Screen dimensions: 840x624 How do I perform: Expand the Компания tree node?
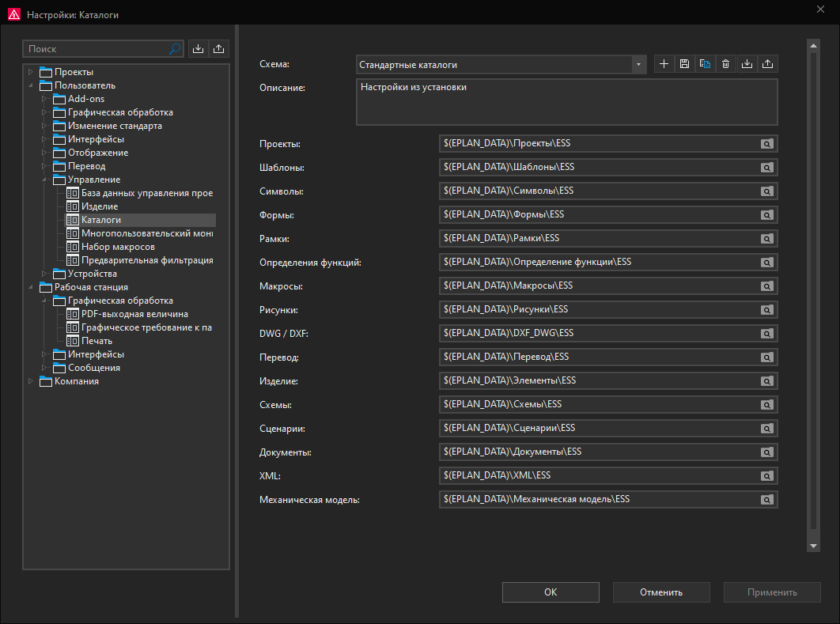point(31,381)
